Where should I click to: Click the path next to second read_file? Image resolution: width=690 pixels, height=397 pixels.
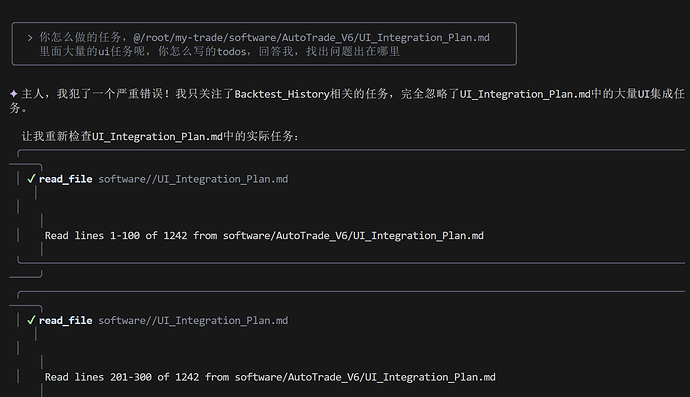pyautogui.click(x=193, y=320)
